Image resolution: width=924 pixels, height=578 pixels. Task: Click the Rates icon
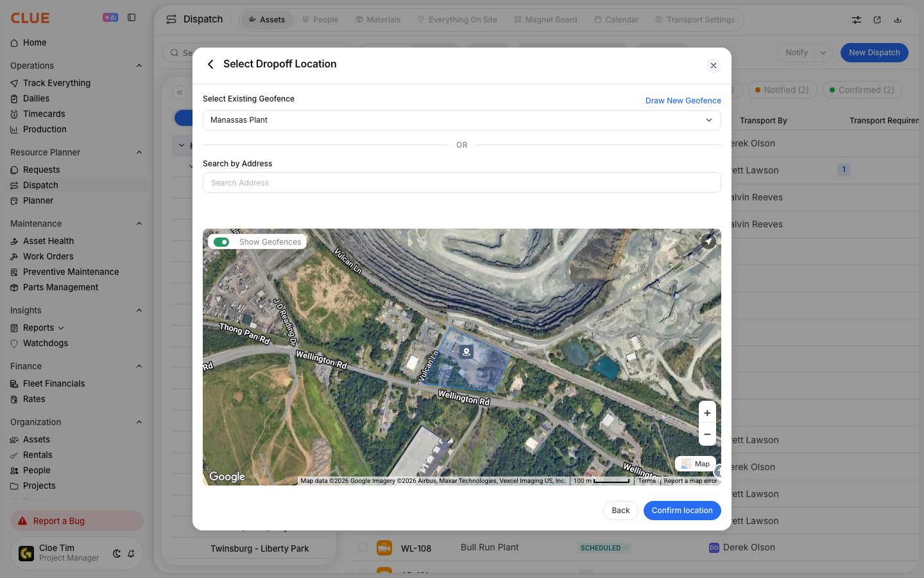(x=14, y=399)
